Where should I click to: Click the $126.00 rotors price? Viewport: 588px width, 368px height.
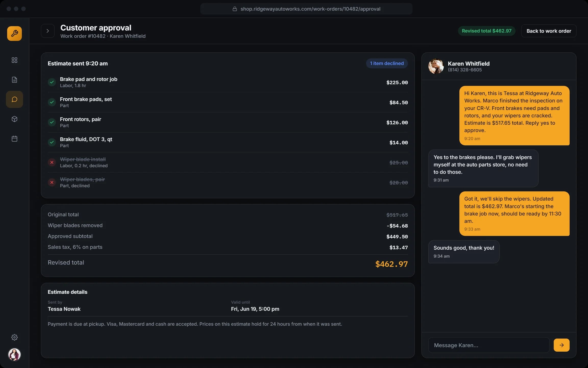tap(397, 123)
